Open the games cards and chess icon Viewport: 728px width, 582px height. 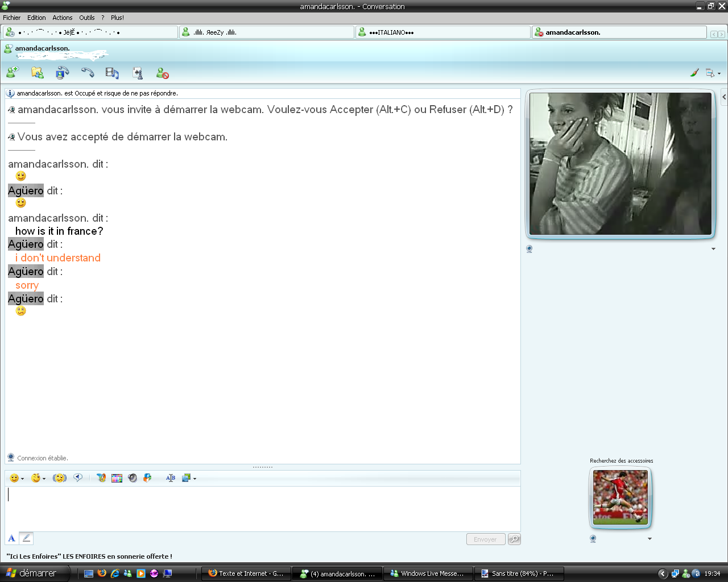coord(138,73)
